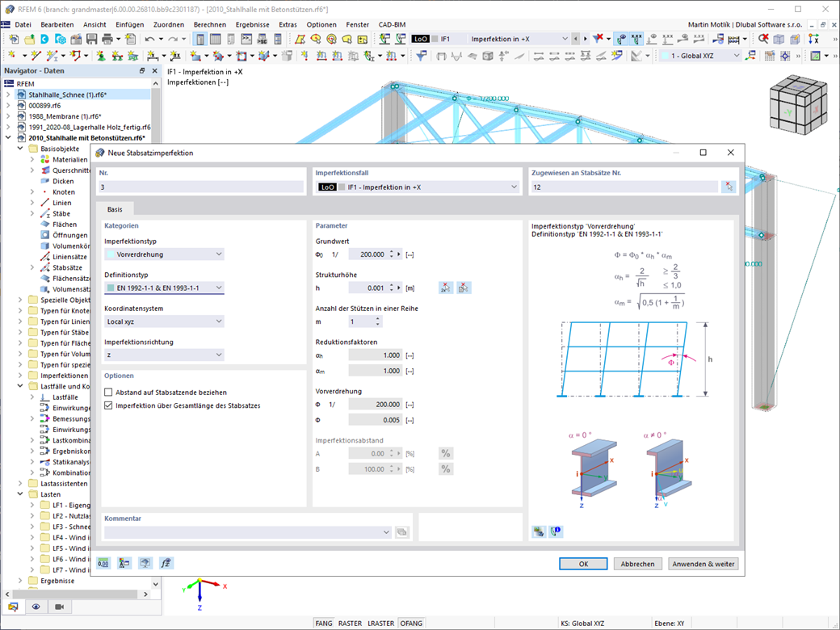Click Anwenden & weiter button
This screenshot has height=630, width=840.
click(x=703, y=564)
